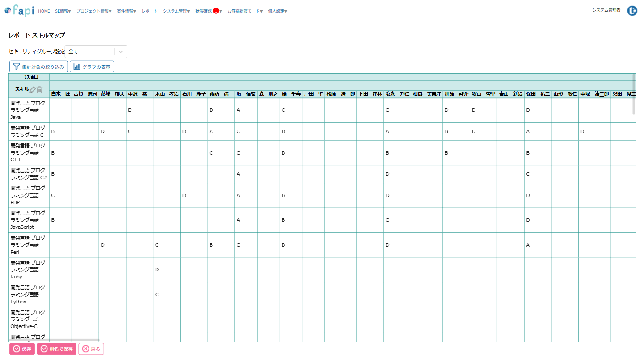
Task: Save the report with 保存 button
Action: click(22, 349)
